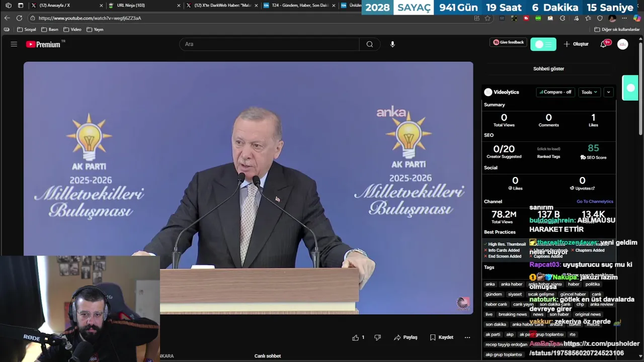Viewport: 644px width, 362px height.
Task: Click the green extension icon
Action: coord(538,18)
